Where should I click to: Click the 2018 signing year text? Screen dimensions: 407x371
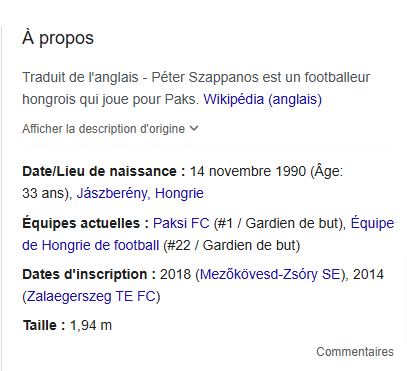point(175,274)
